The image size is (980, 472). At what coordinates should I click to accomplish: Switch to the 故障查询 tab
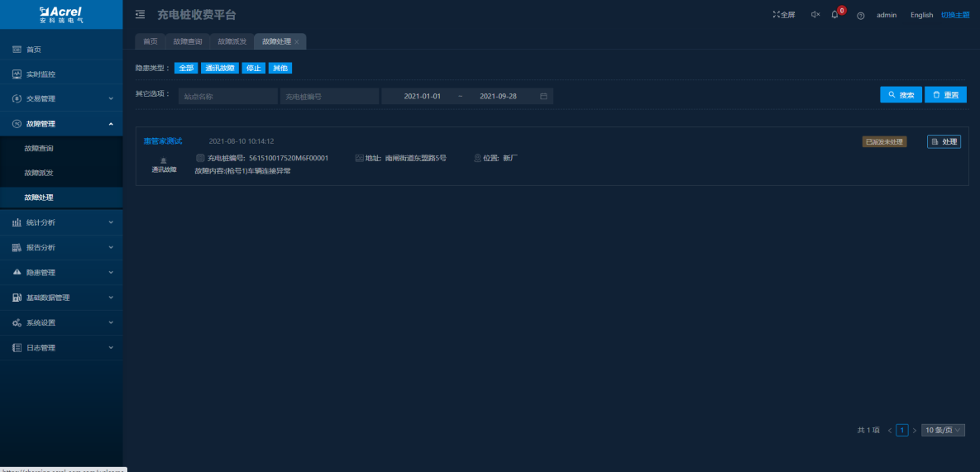click(x=187, y=41)
